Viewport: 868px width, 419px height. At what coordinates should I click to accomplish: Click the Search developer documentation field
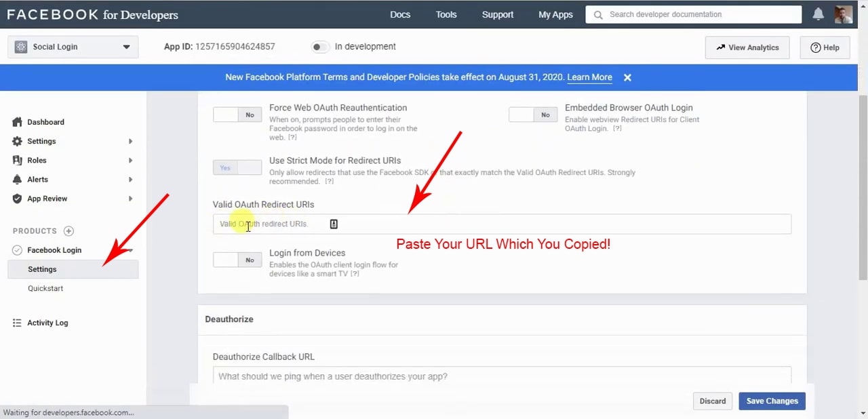coord(694,14)
